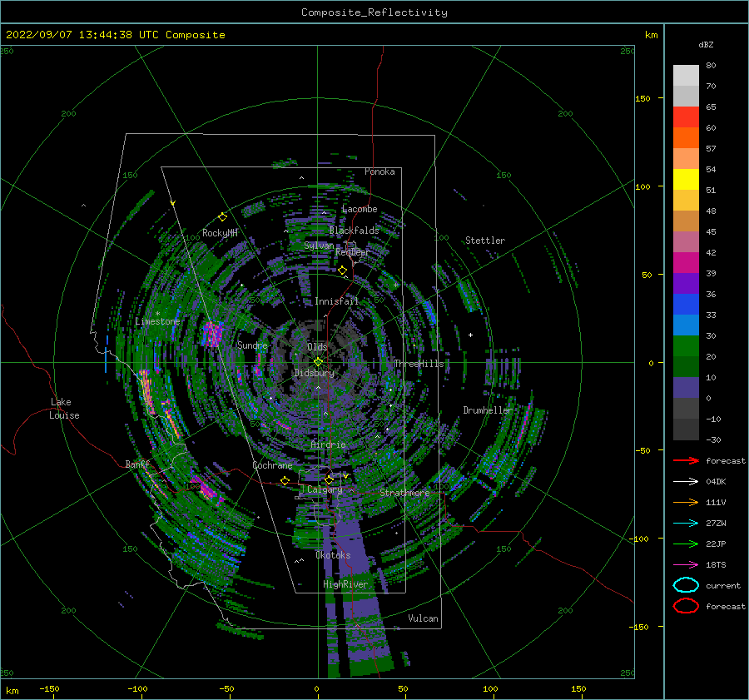This screenshot has width=749, height=700.
Task: Click the RedDeer city label
Action: 353,252
